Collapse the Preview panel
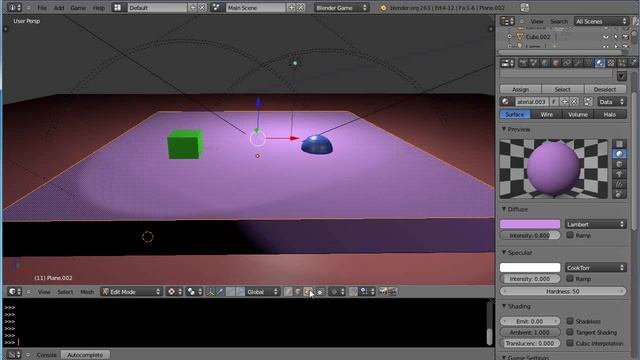 coord(504,129)
